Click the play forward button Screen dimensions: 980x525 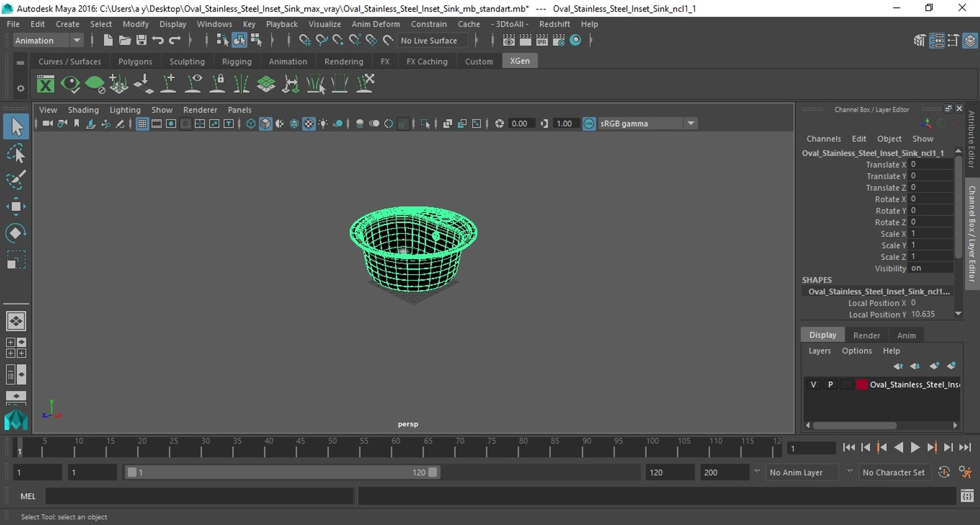pyautogui.click(x=915, y=448)
